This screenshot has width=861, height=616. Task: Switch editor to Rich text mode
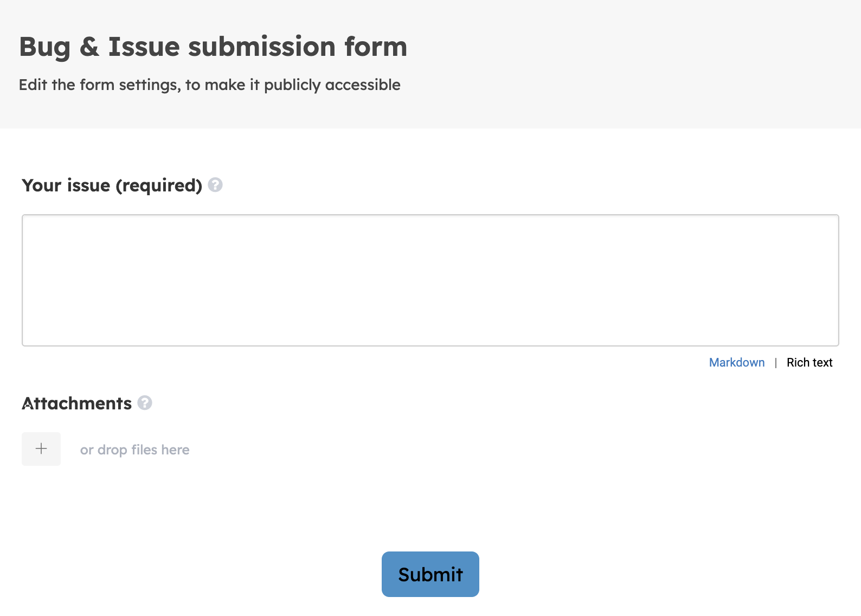coord(809,362)
